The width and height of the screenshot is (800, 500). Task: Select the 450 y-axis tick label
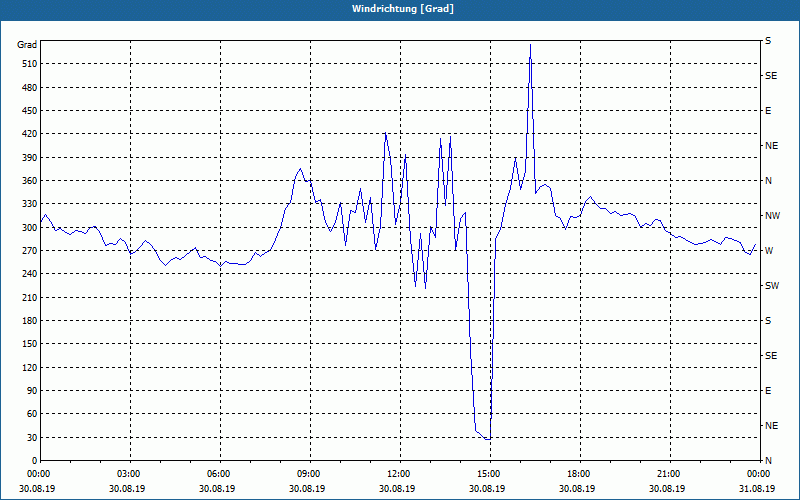coord(30,111)
